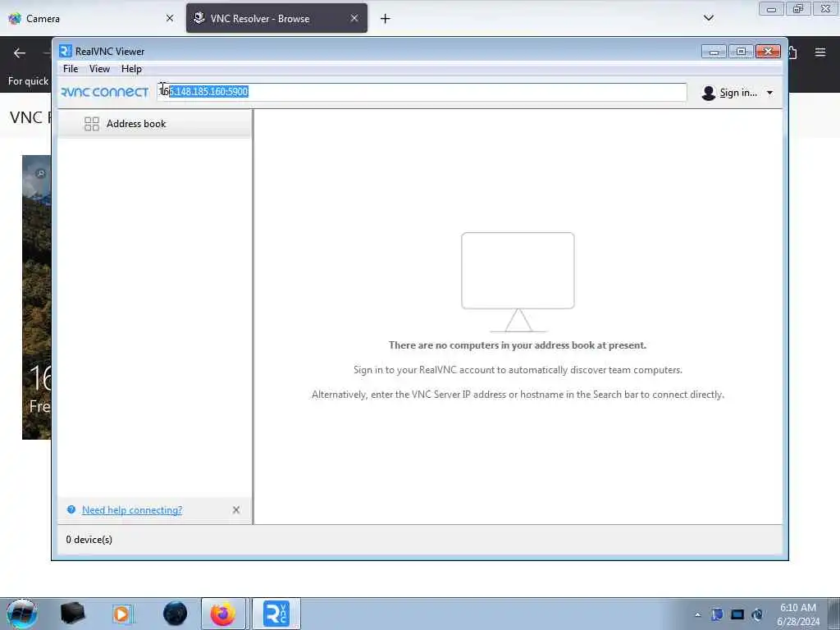840x630 pixels.
Task: Expand the Sign in dropdown arrow
Action: point(769,93)
